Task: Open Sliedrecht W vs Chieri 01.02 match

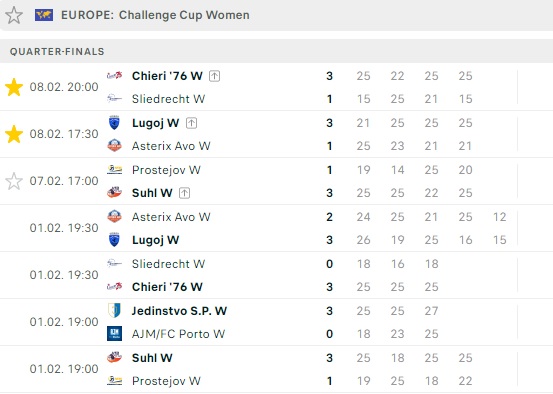Action: pyautogui.click(x=276, y=275)
